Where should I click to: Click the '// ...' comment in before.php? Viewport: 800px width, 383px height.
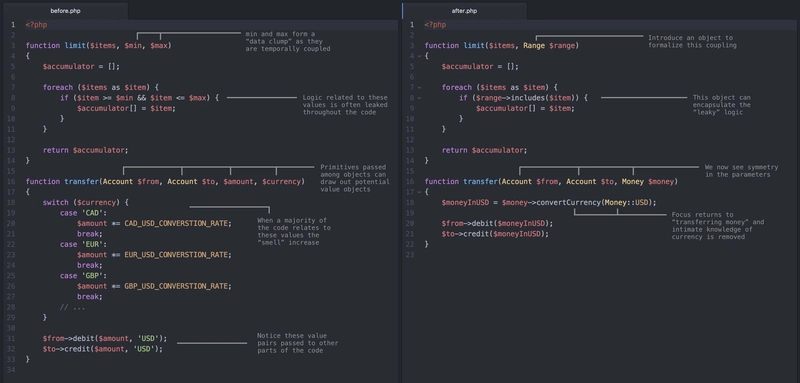coord(72,307)
